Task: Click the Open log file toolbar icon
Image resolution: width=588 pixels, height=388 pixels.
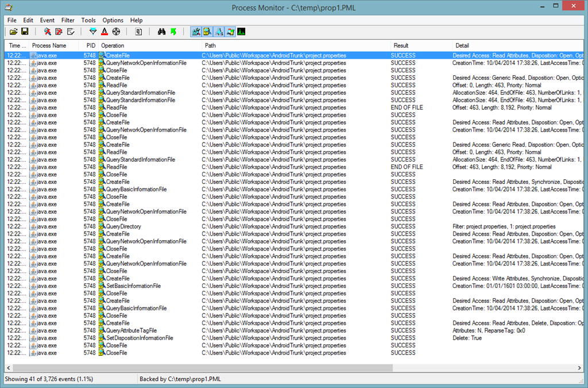Action: (13, 32)
